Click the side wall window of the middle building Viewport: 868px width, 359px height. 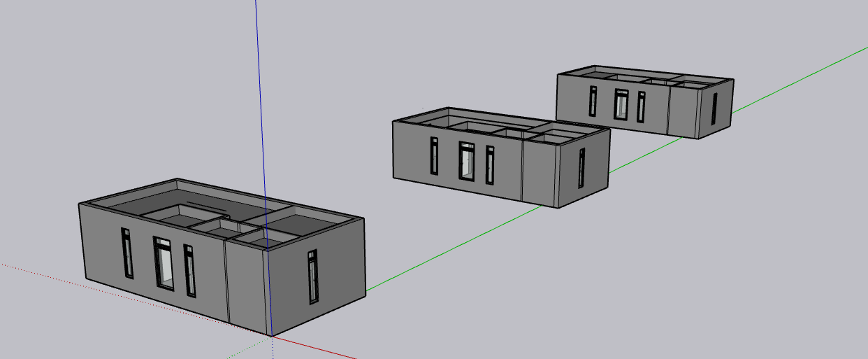click(x=581, y=169)
